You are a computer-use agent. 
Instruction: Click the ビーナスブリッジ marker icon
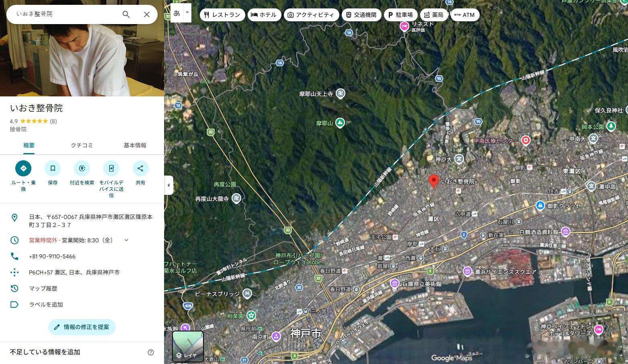[247, 294]
